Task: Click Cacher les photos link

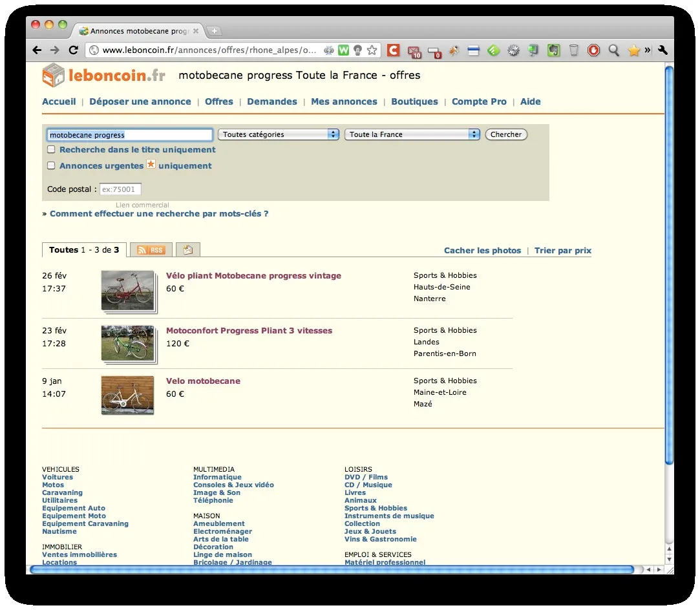Action: pyautogui.click(x=482, y=250)
